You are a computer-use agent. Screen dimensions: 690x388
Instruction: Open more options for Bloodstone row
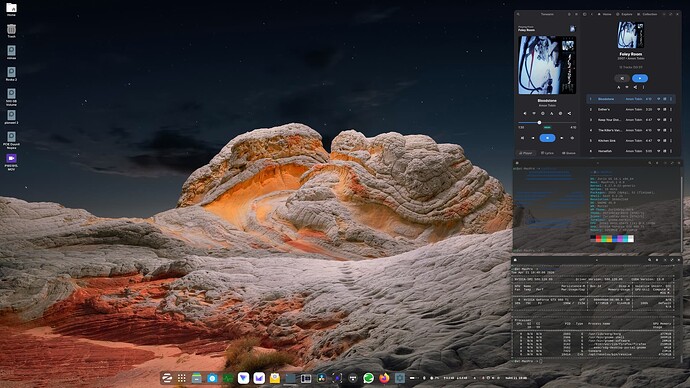(x=671, y=99)
